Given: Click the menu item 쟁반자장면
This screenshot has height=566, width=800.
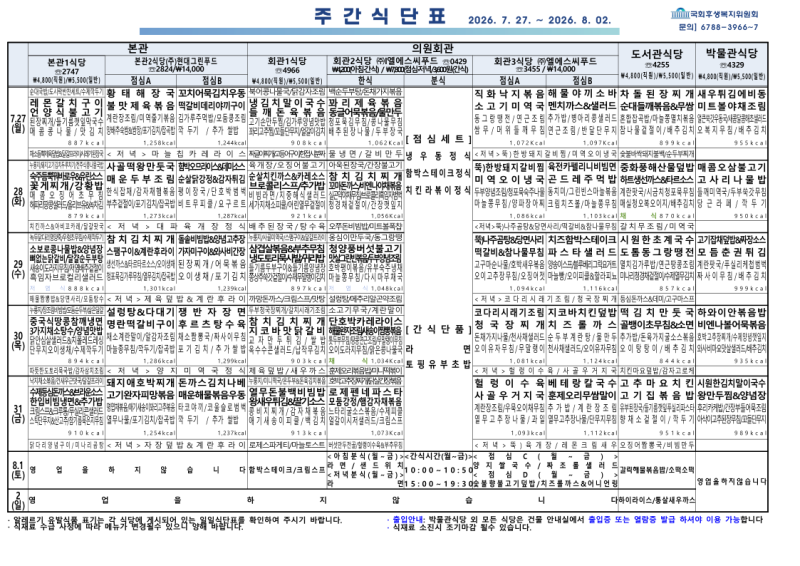Looking at the screenshot, I should click(x=212, y=311).
